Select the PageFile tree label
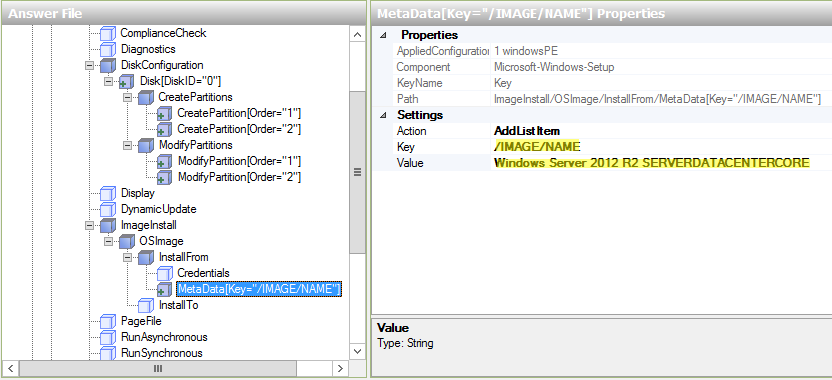The image size is (832, 380). pyautogui.click(x=141, y=322)
